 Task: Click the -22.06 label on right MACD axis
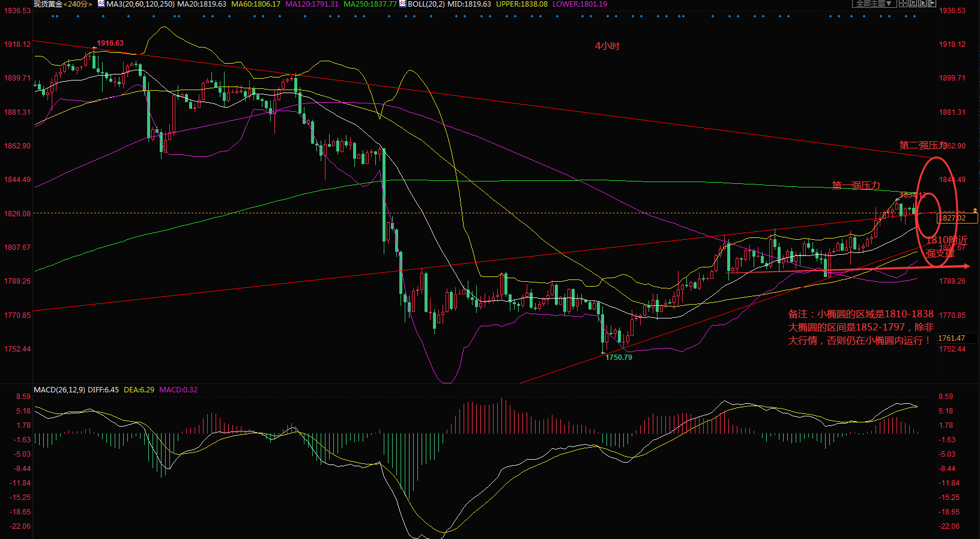(949, 526)
